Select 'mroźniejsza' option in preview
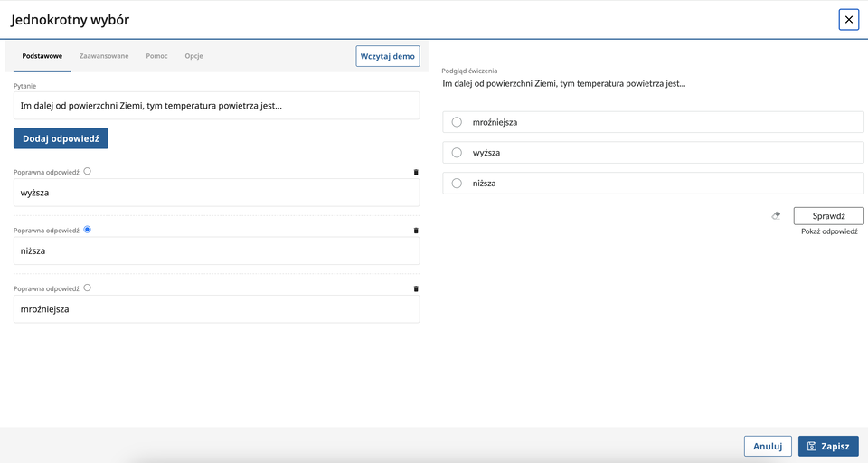868x463 pixels. [x=457, y=122]
